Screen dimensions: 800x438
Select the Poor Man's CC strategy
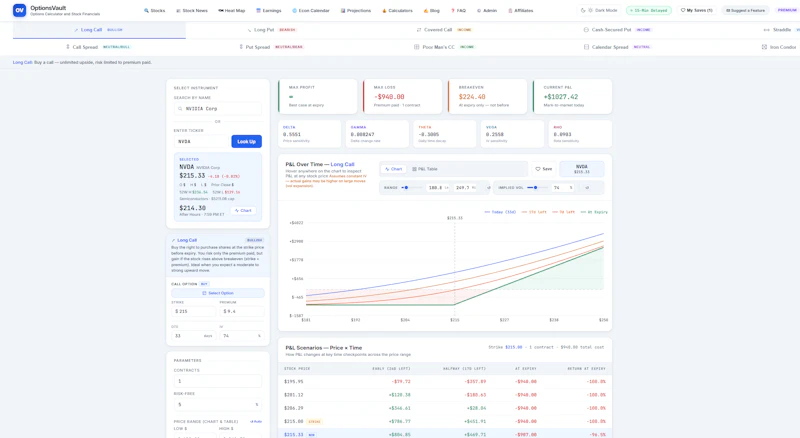tap(444, 47)
